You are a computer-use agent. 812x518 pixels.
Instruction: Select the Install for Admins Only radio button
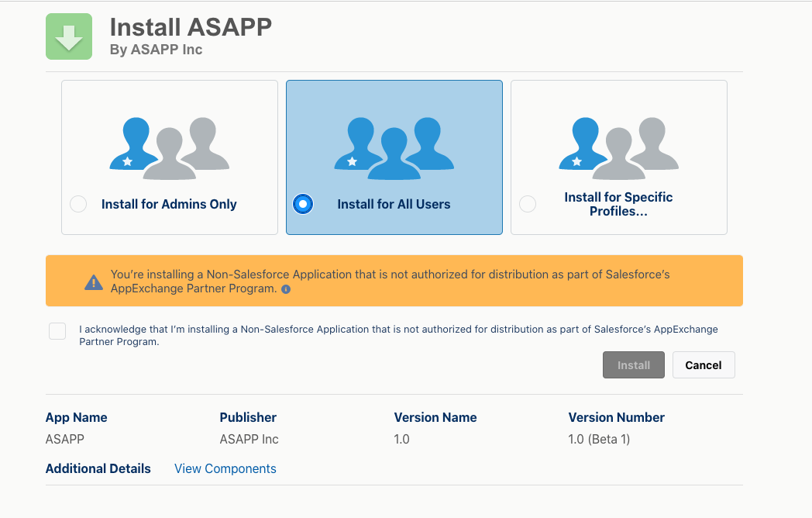[x=78, y=204]
